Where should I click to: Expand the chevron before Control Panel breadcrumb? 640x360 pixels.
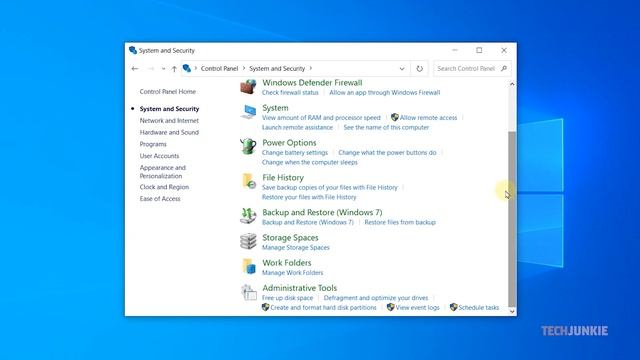(x=196, y=68)
